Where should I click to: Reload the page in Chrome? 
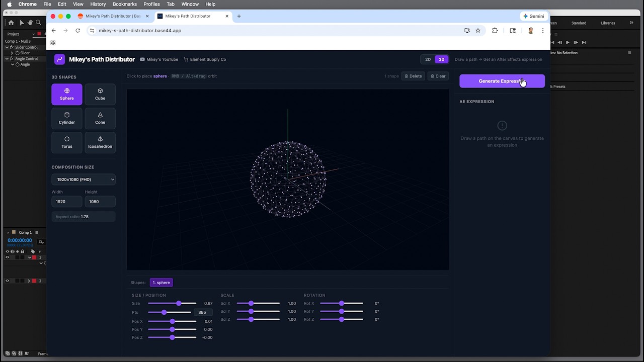77,31
